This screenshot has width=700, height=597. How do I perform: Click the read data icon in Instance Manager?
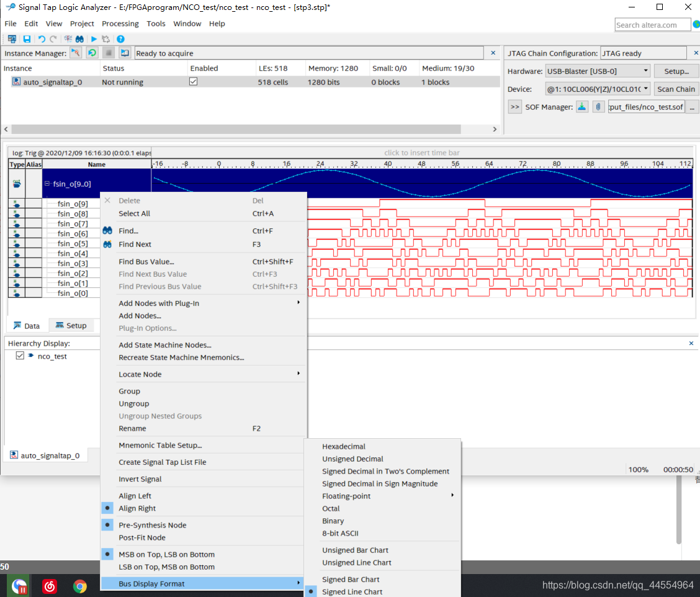coord(125,53)
